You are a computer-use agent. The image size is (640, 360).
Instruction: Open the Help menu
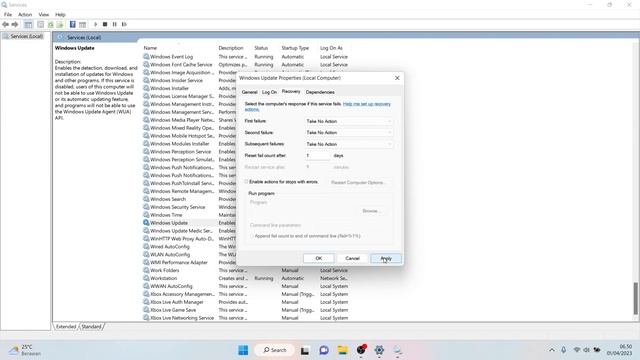pos(60,15)
